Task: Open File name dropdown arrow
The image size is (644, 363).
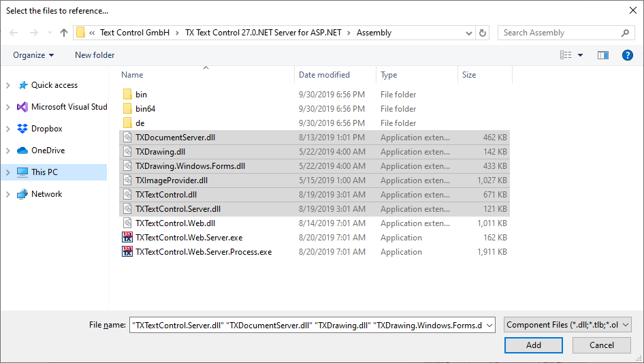Action: [x=489, y=325]
